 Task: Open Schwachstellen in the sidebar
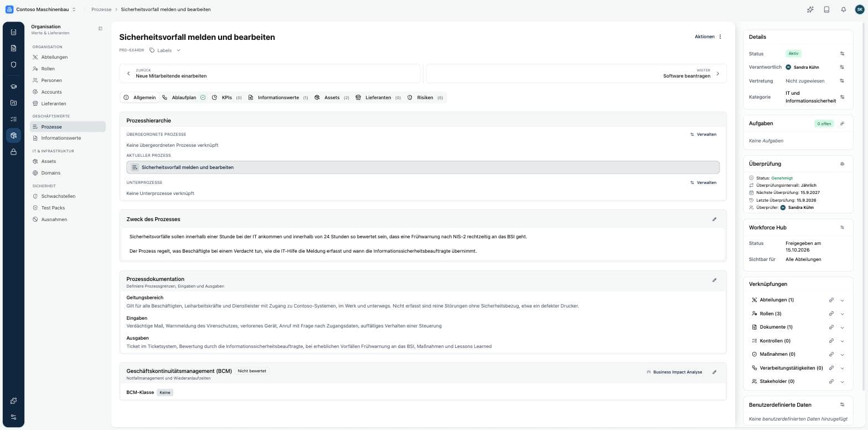(58, 196)
